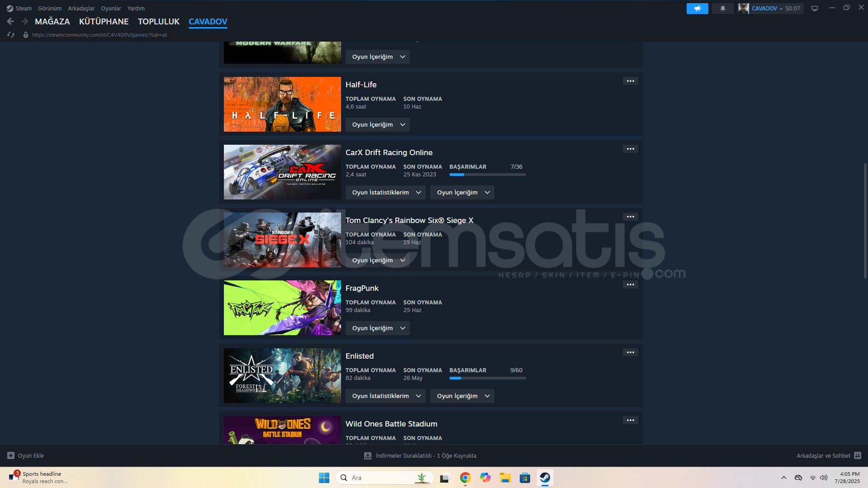Expand Oyun İstatistiklerim for CarX Drift Racing

pos(385,193)
